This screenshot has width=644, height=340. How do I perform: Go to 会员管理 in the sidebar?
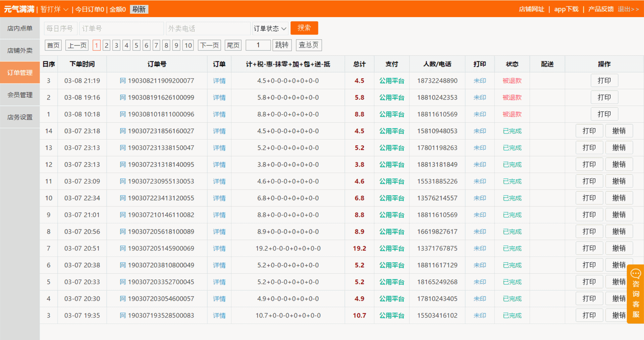tap(20, 95)
